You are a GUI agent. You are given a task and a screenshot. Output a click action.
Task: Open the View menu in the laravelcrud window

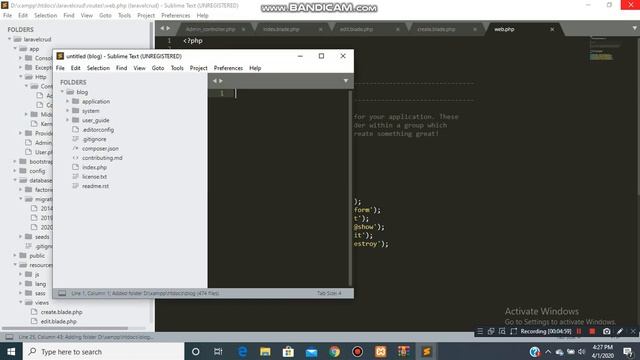(x=87, y=16)
